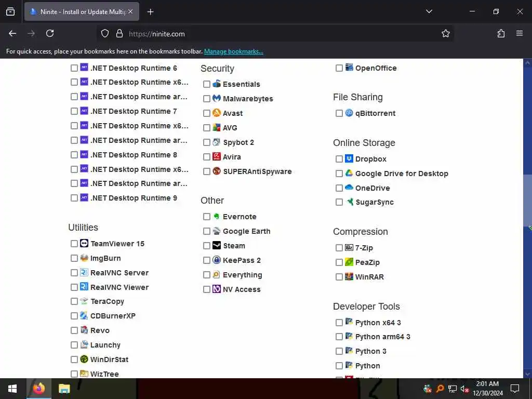The image size is (532, 399).
Task: Click the scrollbar up arrow
Action: (527, 63)
